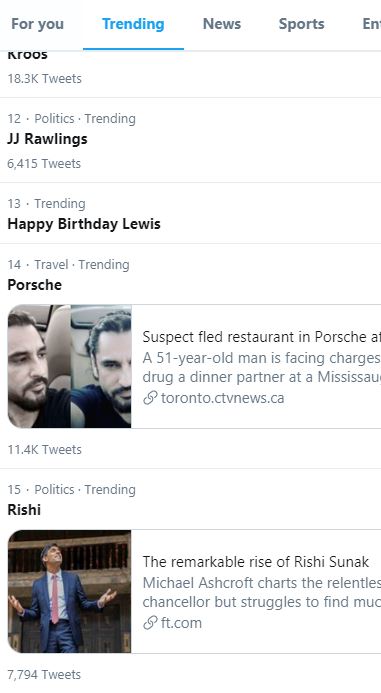This screenshot has height=693, width=381.
Task: Click the Rishi Sunak article photo
Action: [x=69, y=591]
